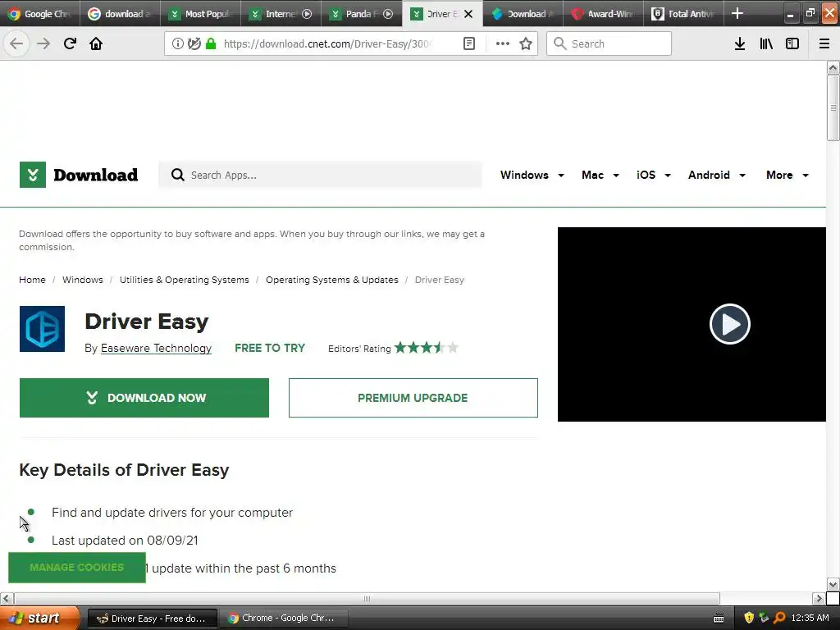Image resolution: width=840 pixels, height=630 pixels.
Task: Open Utilities & Operating Systems breadcrumb
Action: coord(185,280)
